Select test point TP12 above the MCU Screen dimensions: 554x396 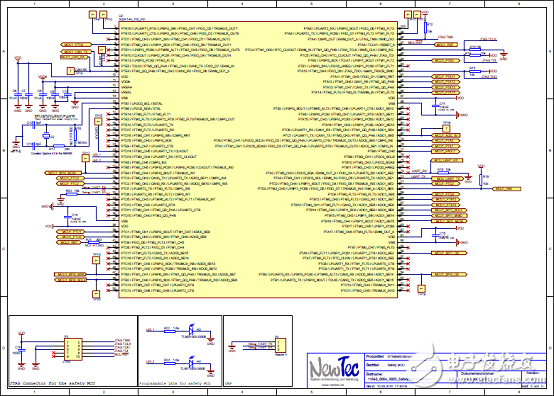pyautogui.click(x=103, y=14)
